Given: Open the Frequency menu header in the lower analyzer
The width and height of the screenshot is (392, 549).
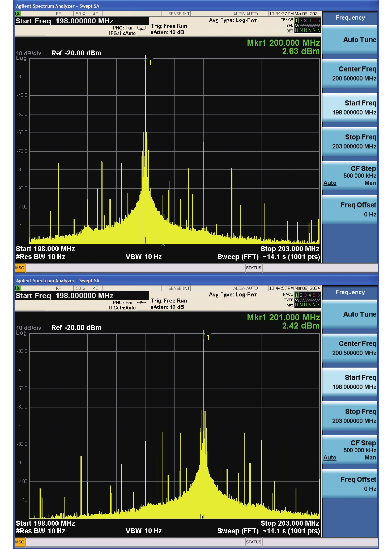Looking at the screenshot, I should [x=350, y=292].
